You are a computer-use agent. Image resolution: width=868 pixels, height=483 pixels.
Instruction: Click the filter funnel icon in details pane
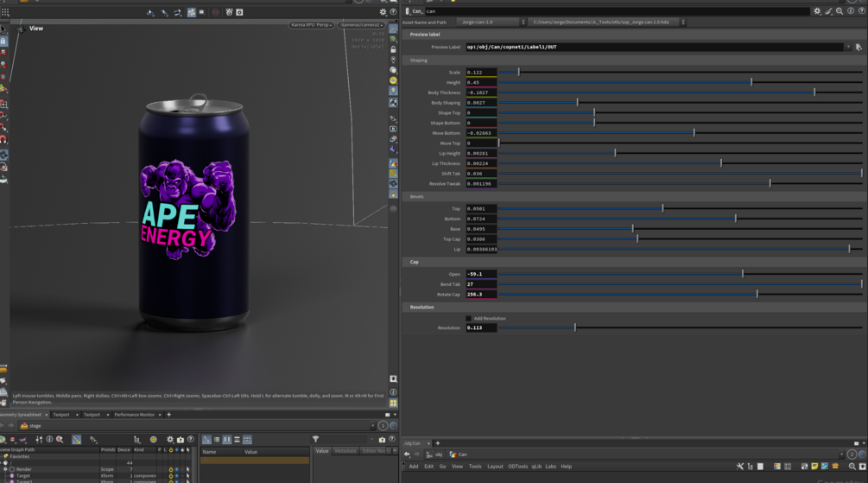pos(315,439)
